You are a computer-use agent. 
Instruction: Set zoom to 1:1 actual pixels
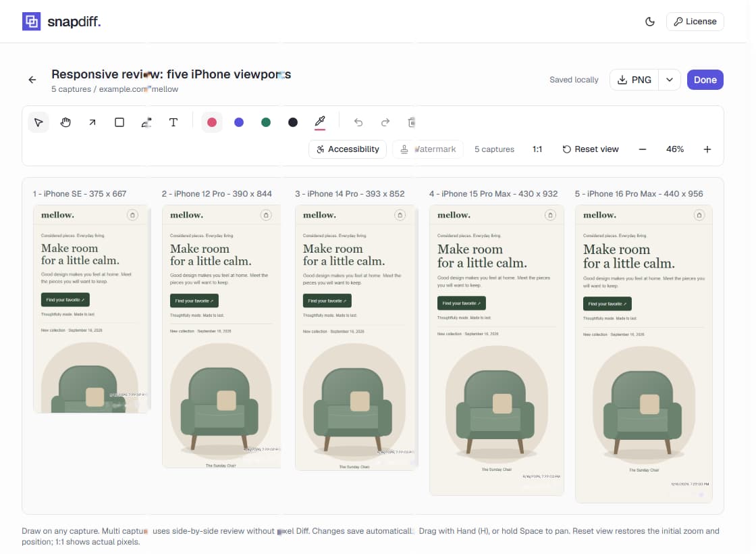pyautogui.click(x=537, y=149)
